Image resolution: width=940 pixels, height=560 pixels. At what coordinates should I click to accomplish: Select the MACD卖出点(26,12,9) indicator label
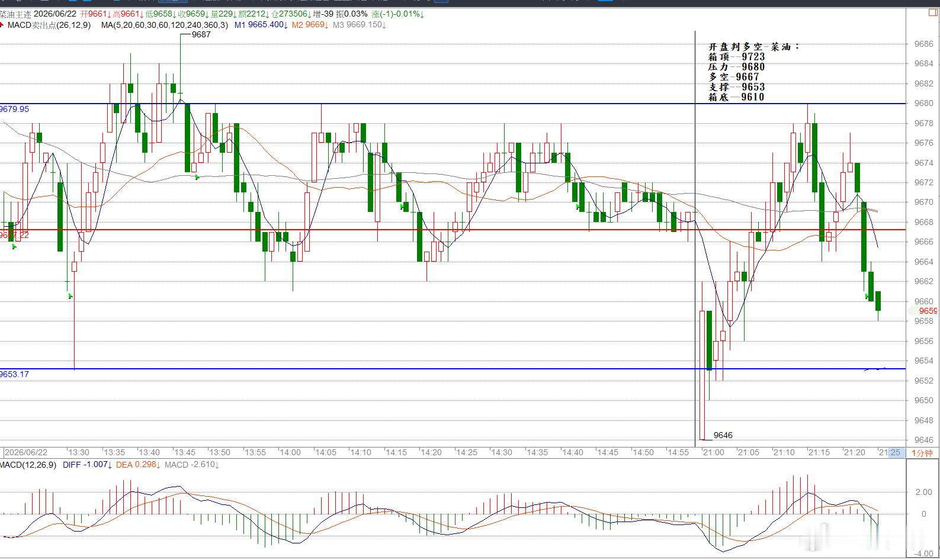tap(49, 25)
